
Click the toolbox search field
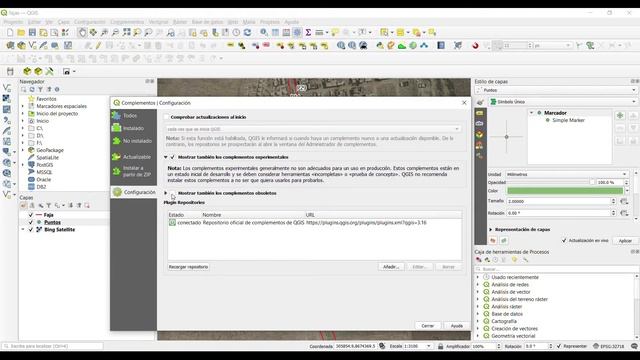(556, 269)
